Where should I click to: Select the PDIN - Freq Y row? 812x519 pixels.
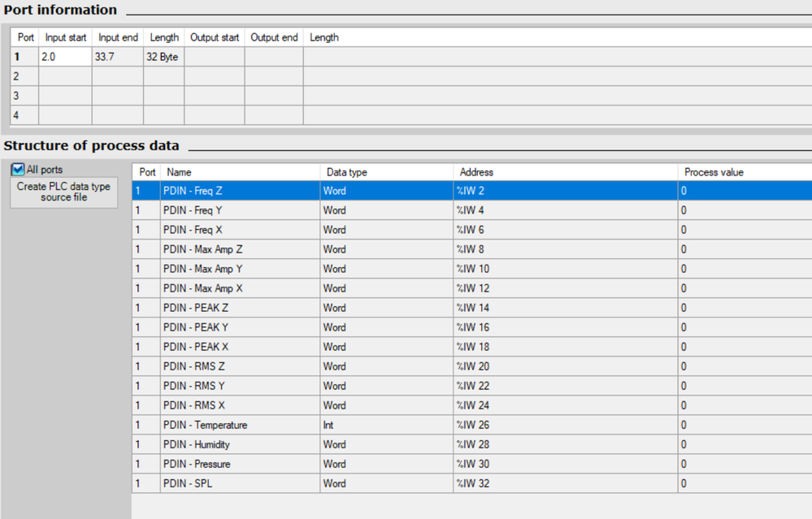[x=471, y=210]
